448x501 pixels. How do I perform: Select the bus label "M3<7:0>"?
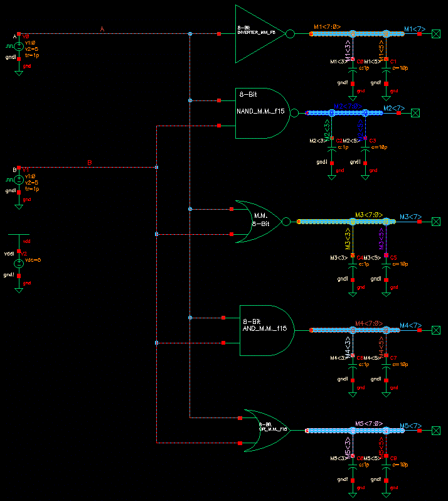tap(369, 215)
